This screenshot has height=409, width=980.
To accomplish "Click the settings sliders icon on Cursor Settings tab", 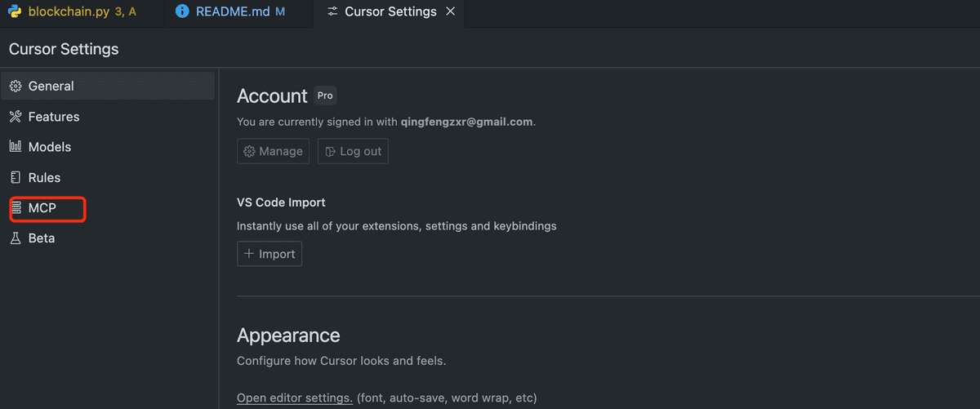I will click(x=332, y=12).
